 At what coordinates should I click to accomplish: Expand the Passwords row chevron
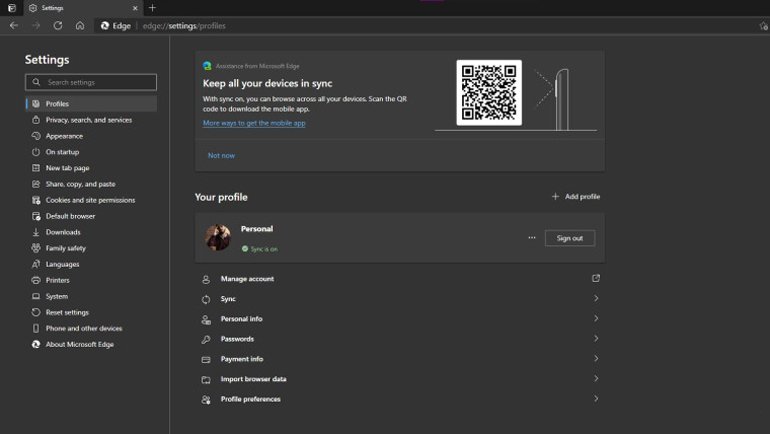coord(596,339)
